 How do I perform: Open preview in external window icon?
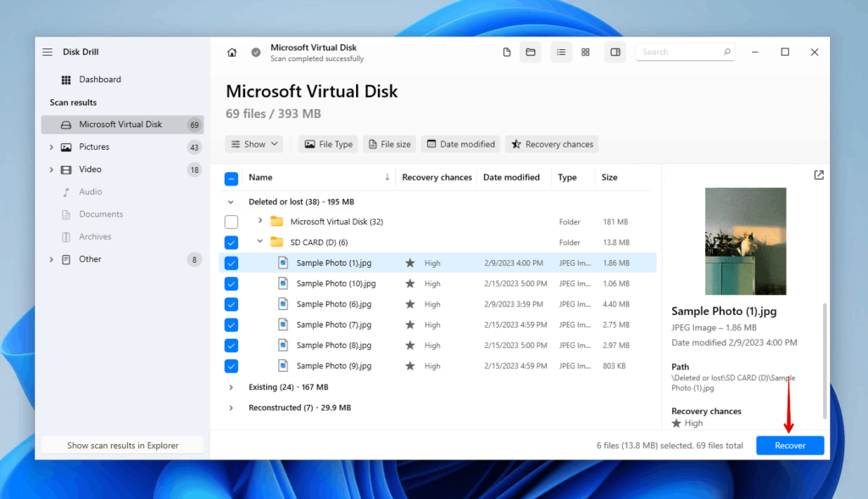(x=818, y=175)
